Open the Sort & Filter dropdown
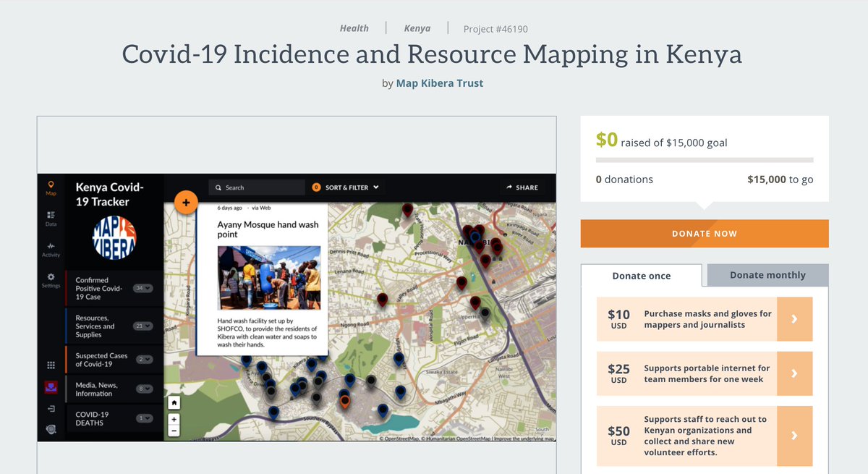Viewport: 868px width, 474px height. [345, 187]
